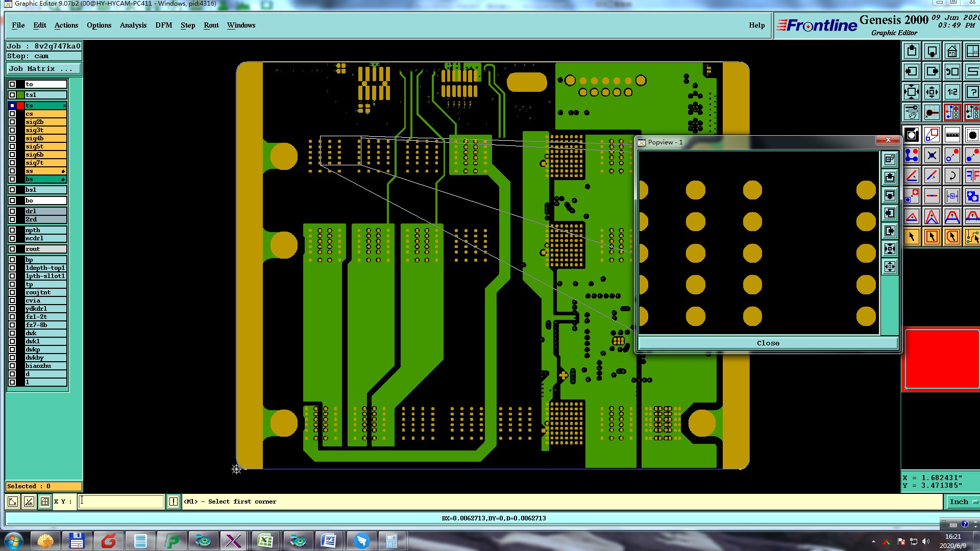Click the Home view icon in toolbar
This screenshot has width=980, height=551.
952,51
